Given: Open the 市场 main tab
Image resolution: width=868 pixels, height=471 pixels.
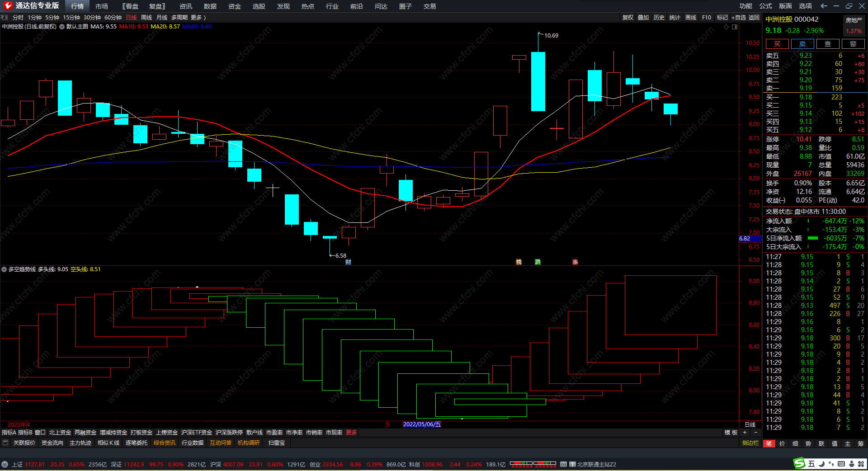Looking at the screenshot, I should (102, 6).
